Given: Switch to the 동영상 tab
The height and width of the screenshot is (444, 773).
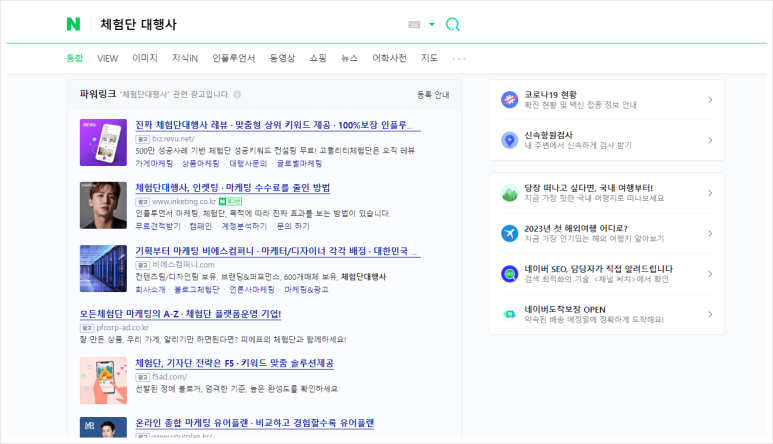Looking at the screenshot, I should (x=282, y=58).
